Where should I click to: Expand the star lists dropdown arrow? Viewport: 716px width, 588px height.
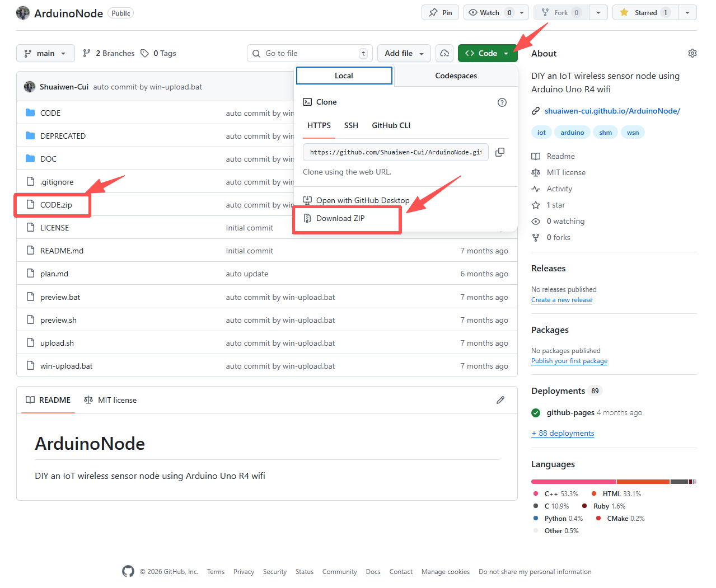[687, 12]
